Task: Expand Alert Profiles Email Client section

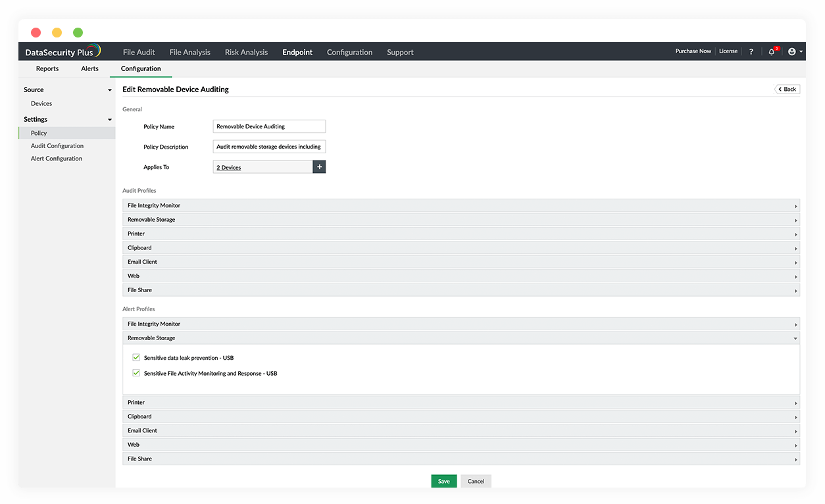Action: click(x=461, y=430)
